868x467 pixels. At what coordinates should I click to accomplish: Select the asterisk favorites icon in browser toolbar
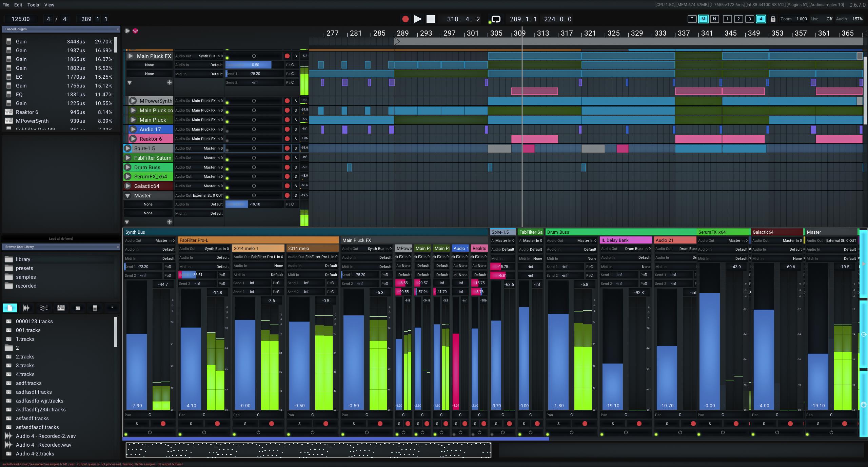(112, 308)
